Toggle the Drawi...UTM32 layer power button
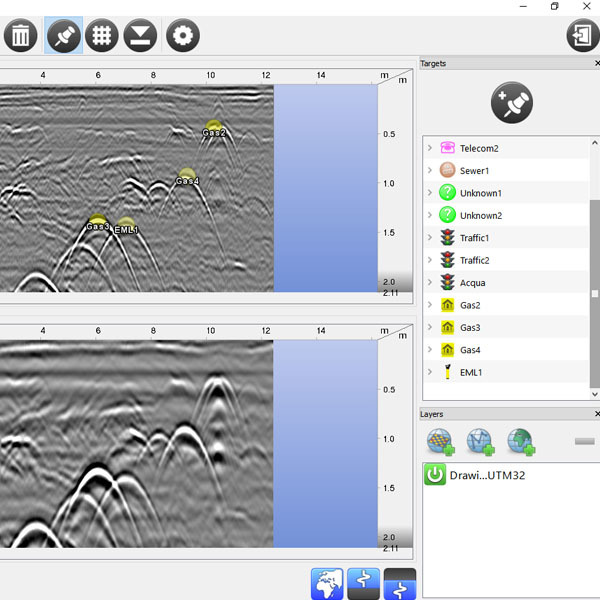600x600 pixels. [x=435, y=475]
